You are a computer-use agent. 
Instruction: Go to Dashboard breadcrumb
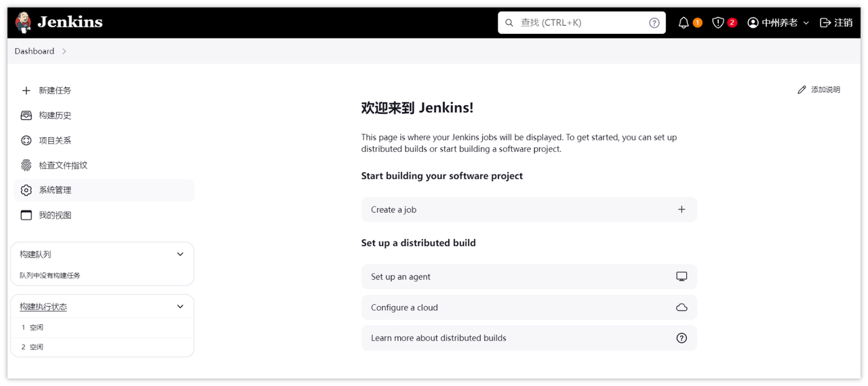(35, 51)
